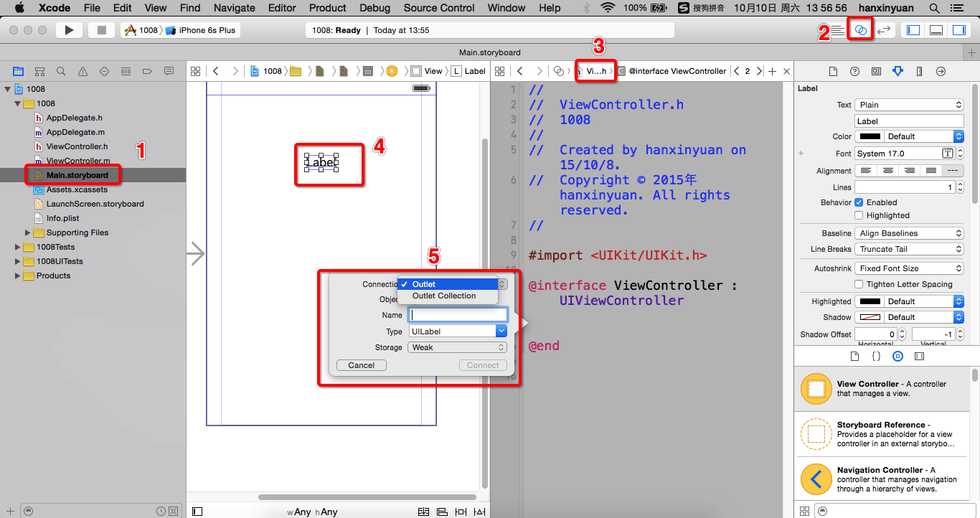
Task: Open the Autoshrink Fixed Font Size dropdown
Action: [909, 268]
